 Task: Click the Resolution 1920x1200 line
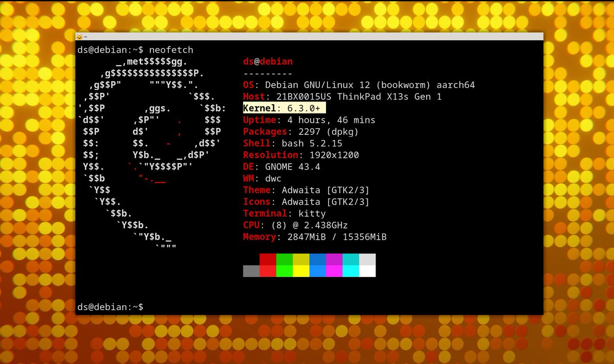[x=301, y=155]
